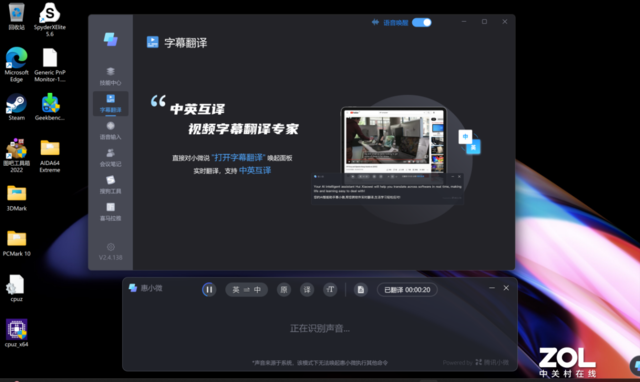The width and height of the screenshot is (640, 382).
Task: Pause the subtitle translation
Action: [x=209, y=290]
